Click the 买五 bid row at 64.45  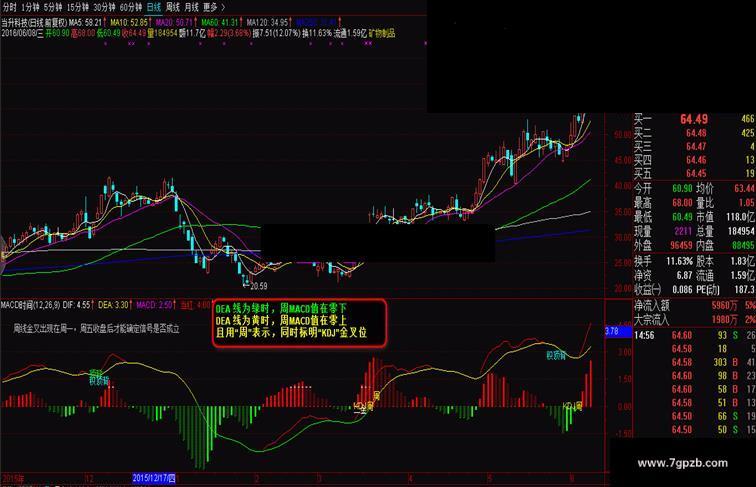click(x=694, y=173)
